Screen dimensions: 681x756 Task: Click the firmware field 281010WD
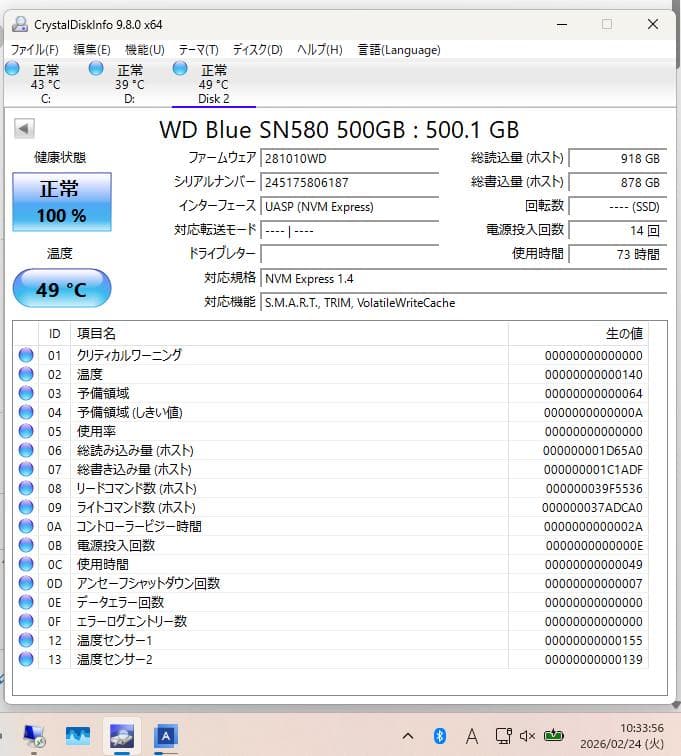tap(349, 159)
